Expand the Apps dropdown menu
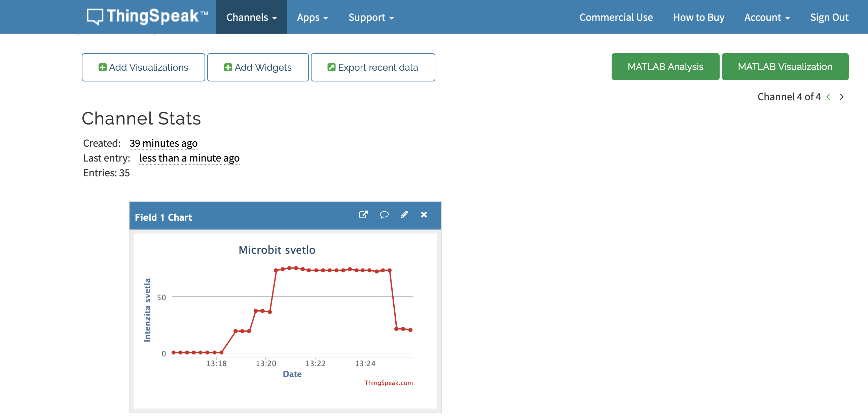 click(x=312, y=17)
